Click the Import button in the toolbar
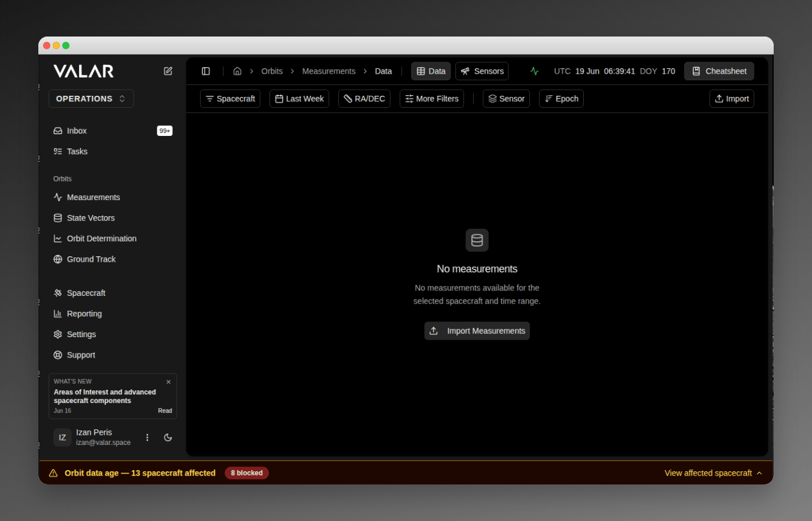Screen dimensions: 812x521 [x=732, y=99]
